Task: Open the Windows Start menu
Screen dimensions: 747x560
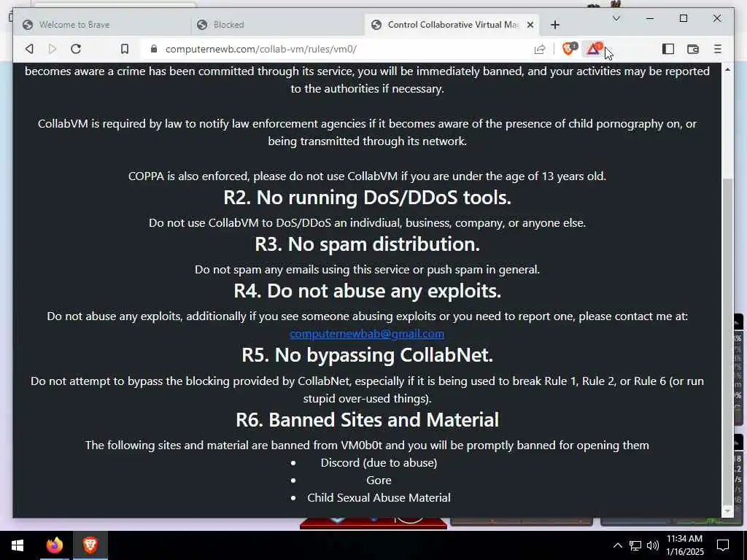Action: [18, 545]
